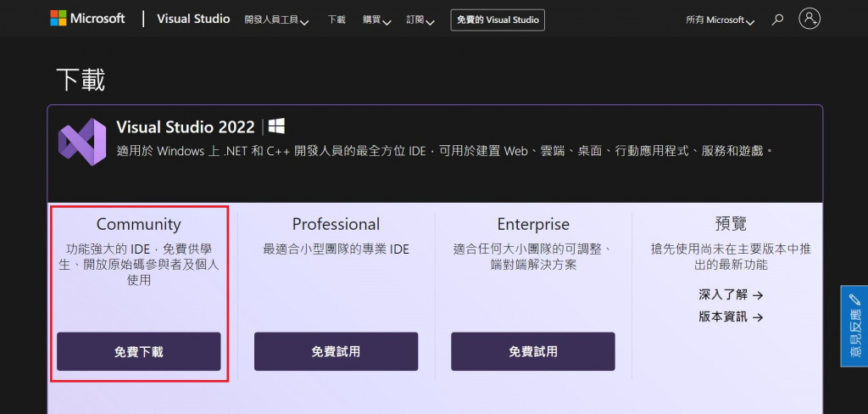The width and height of the screenshot is (868, 414).
Task: Click the Community edition heading
Action: pos(138,224)
